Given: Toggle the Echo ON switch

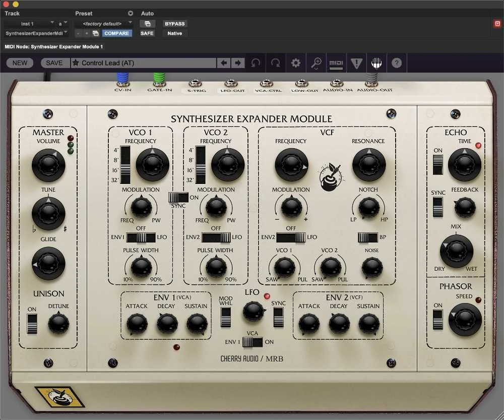Looking at the screenshot, I should (438, 165).
